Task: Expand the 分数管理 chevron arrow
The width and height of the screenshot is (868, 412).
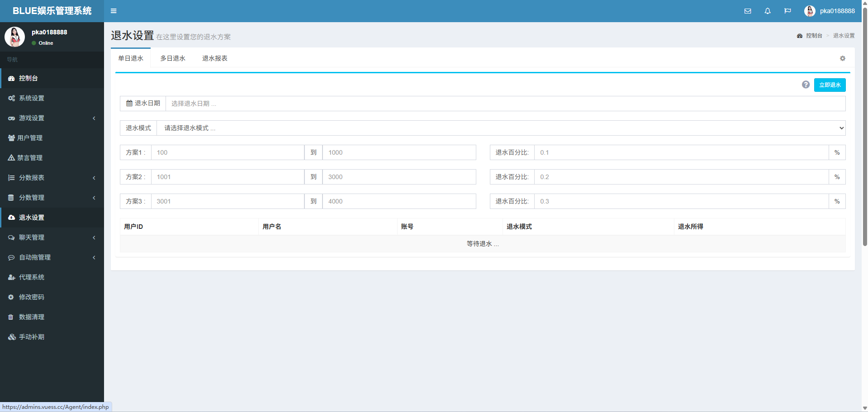Action: point(94,198)
